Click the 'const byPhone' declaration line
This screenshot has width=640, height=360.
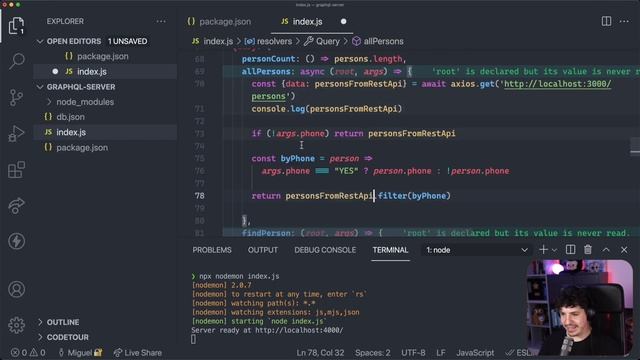coord(312,158)
